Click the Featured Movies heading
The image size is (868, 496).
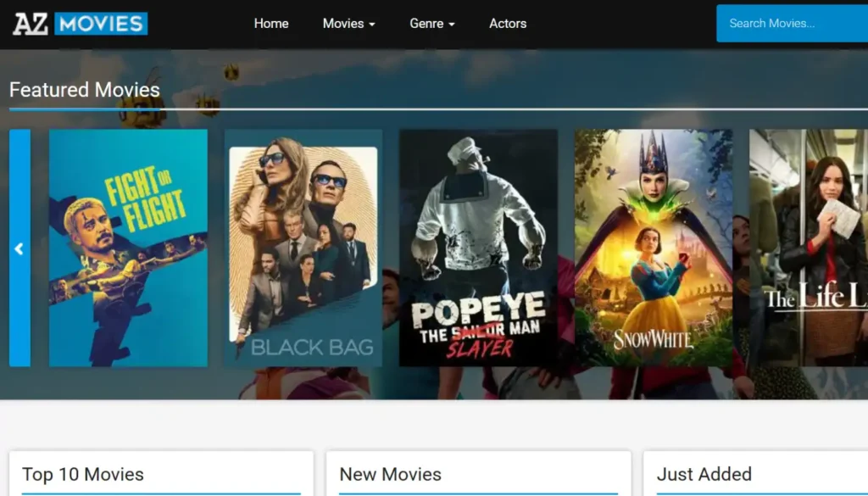[85, 90]
